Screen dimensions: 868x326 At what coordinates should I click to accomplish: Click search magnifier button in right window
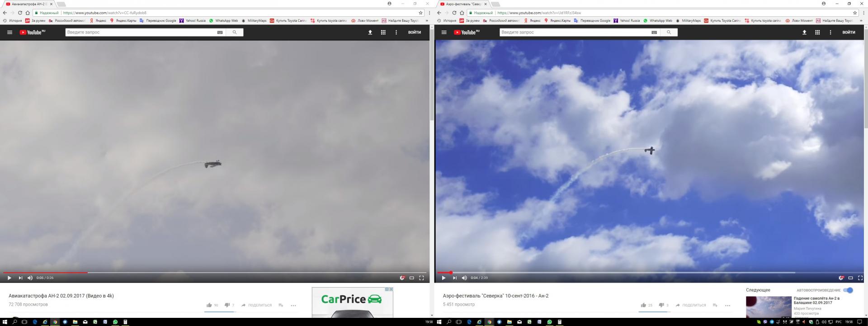(x=669, y=33)
